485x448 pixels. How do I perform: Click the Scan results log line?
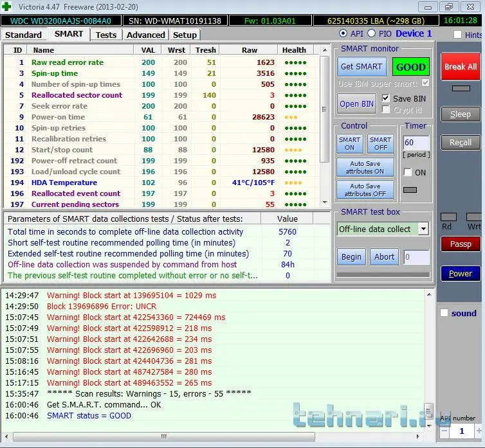click(149, 393)
